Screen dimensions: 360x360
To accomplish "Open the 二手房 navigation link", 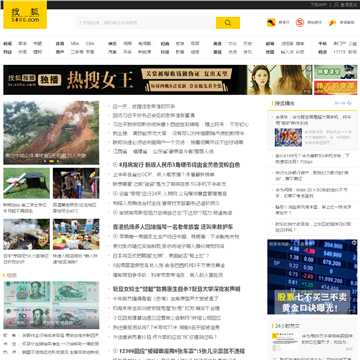I will (x=77, y=52).
